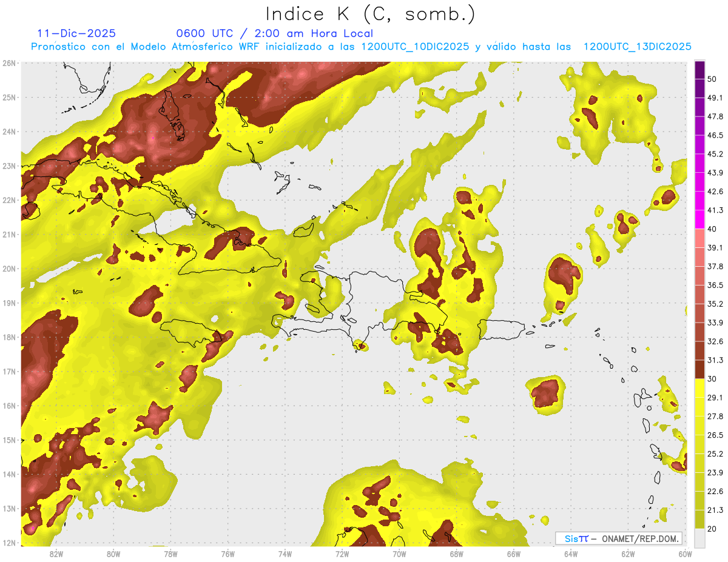Click the '35.2' color scale value
The image size is (728, 562).
(716, 304)
